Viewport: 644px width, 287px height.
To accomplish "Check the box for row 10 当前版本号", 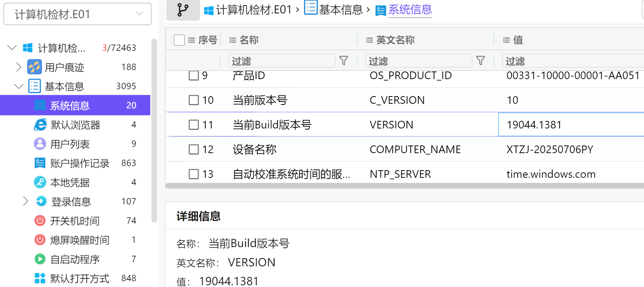I will click(194, 100).
